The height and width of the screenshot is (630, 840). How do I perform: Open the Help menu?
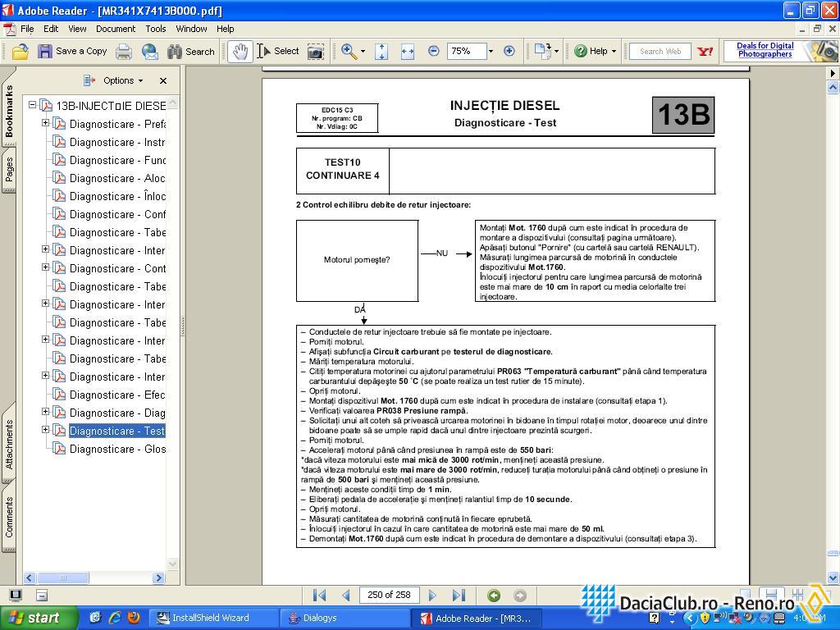coord(225,29)
